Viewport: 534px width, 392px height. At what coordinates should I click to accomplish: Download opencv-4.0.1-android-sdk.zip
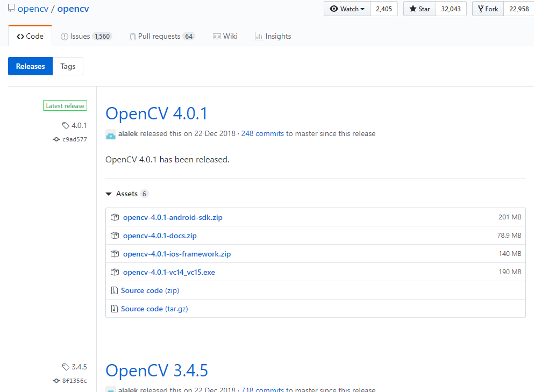[x=173, y=217]
